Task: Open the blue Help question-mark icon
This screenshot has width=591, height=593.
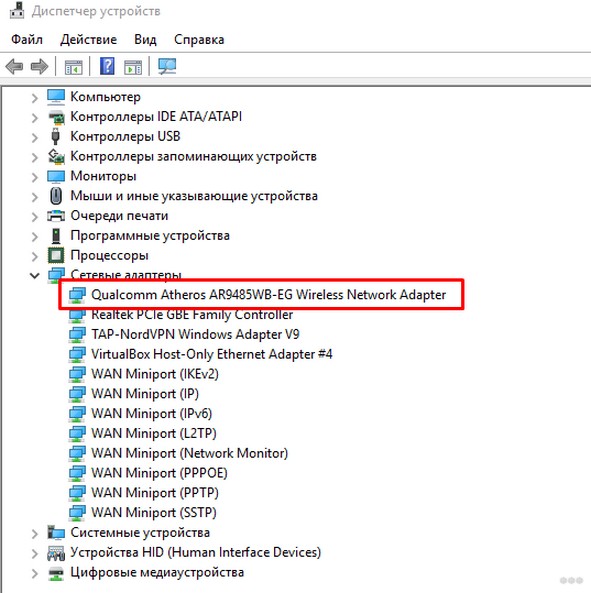Action: point(107,66)
